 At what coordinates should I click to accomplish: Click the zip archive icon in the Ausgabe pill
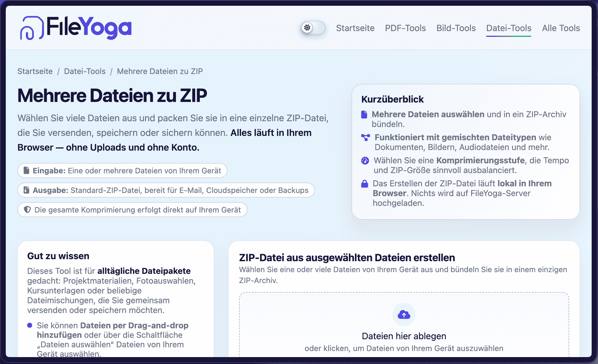click(26, 190)
